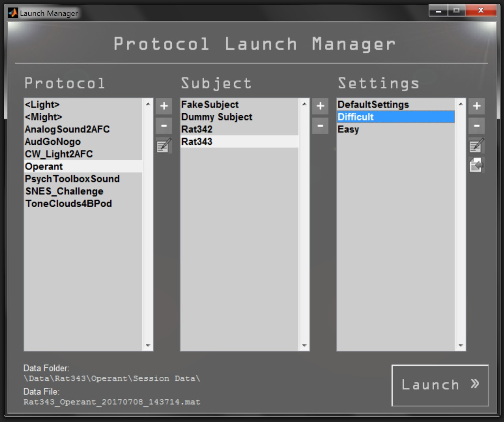Add a new subject with the plus icon
Image resolution: width=504 pixels, height=422 pixels.
click(x=320, y=106)
